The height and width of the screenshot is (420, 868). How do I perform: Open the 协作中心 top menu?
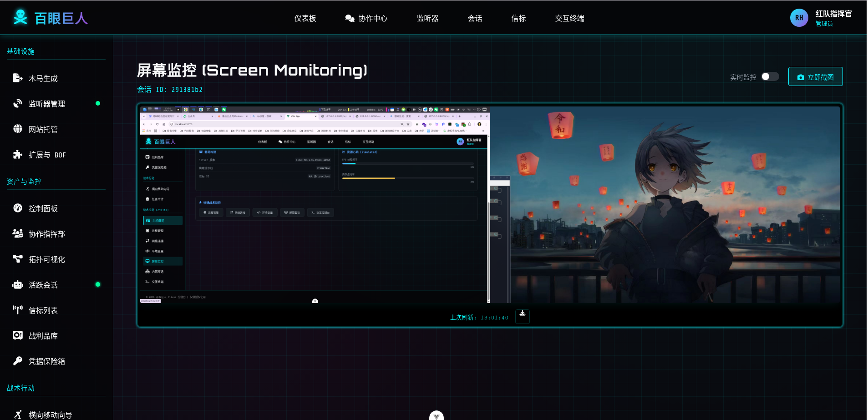click(366, 18)
